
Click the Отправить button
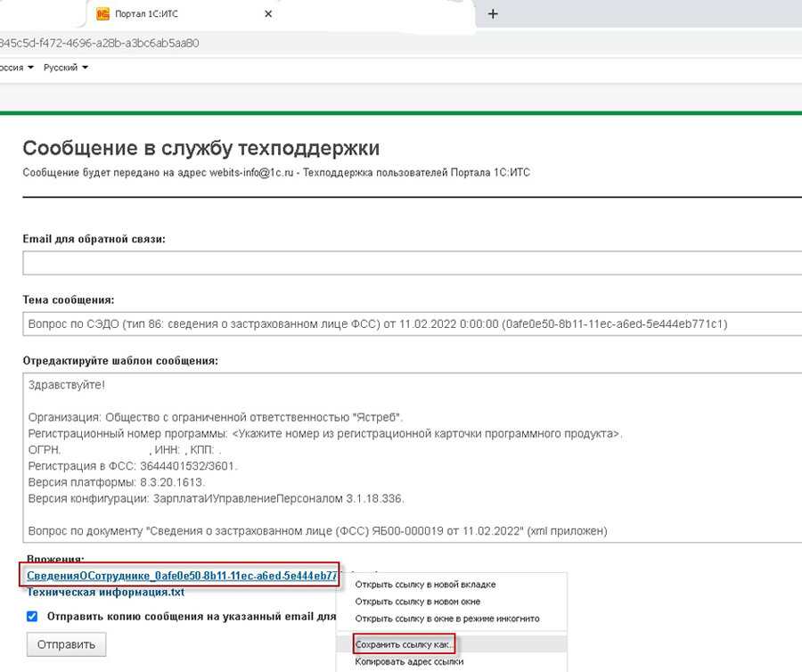(x=67, y=644)
